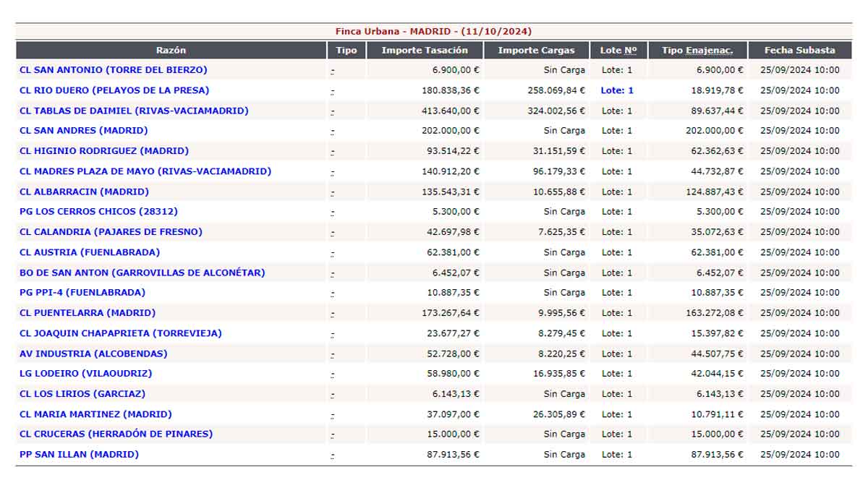Image resolution: width=868 pixels, height=488 pixels.
Task: Open CL ALBARRACIN (MADRID) property details
Action: coord(84,192)
